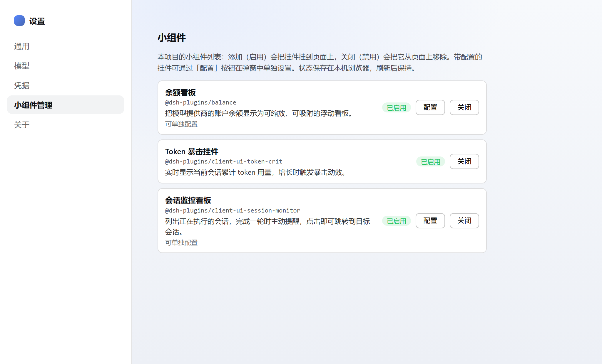Click the 设置 title in sidebar
The width and height of the screenshot is (602, 364).
tap(37, 21)
